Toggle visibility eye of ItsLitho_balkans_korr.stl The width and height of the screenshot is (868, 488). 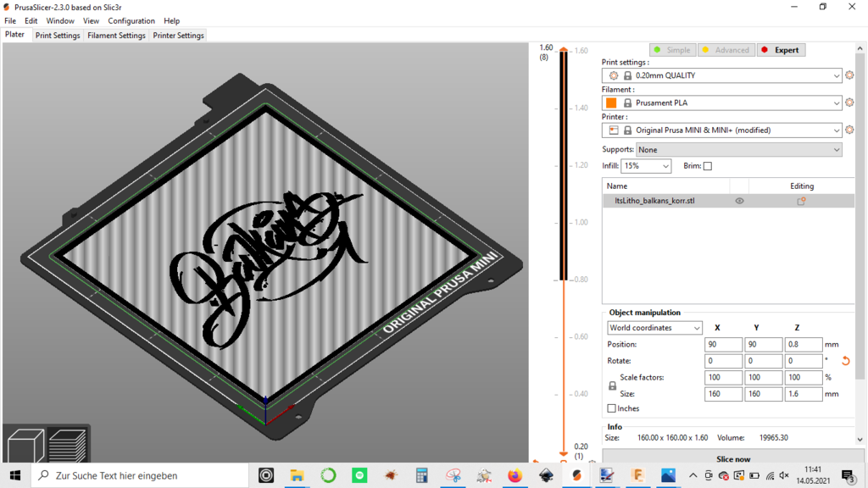(x=739, y=201)
